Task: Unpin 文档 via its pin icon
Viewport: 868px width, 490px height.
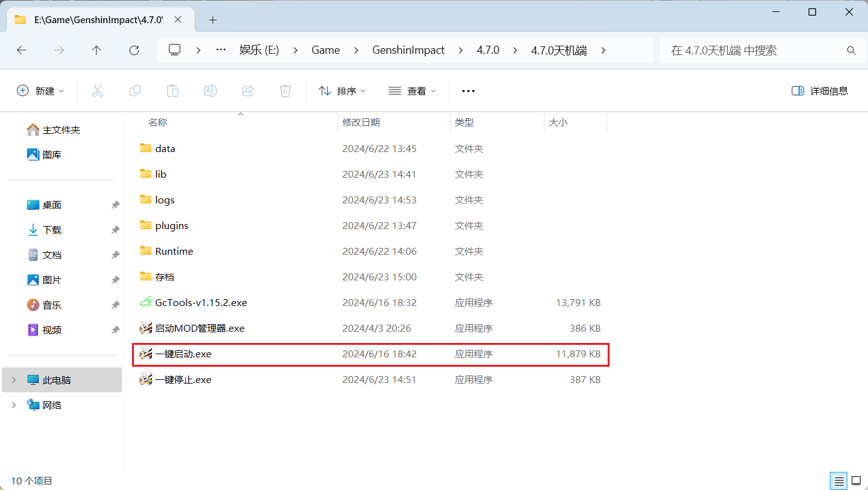Action: coord(115,255)
